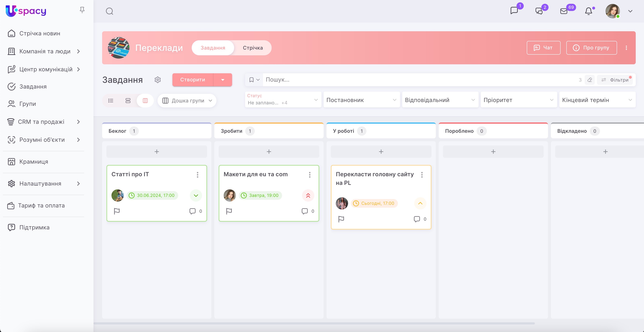Viewport: 644px width, 332px height.
Task: Click the Чат button
Action: pos(543,48)
